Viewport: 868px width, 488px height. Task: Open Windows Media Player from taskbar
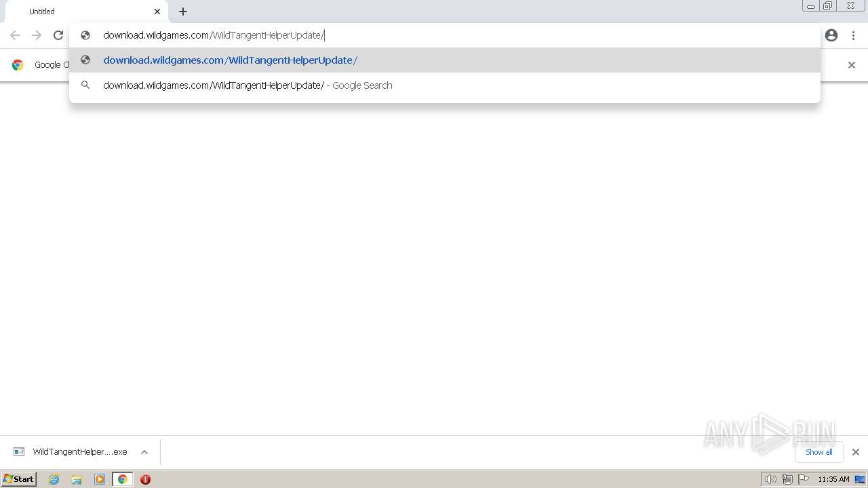(100, 479)
